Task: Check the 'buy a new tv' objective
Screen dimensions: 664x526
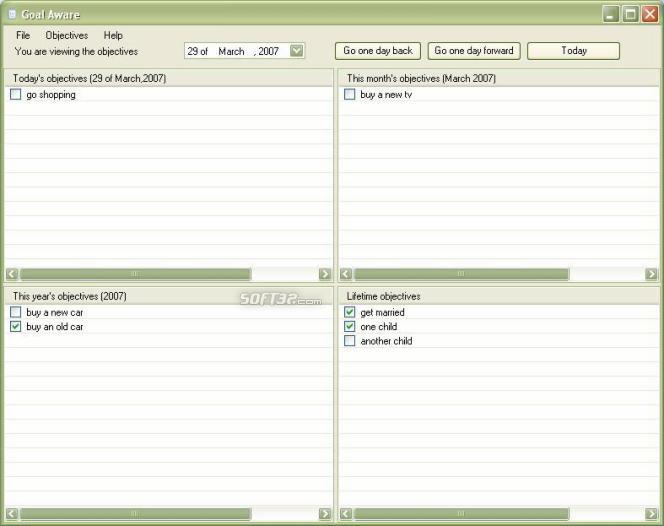Action: [x=350, y=94]
